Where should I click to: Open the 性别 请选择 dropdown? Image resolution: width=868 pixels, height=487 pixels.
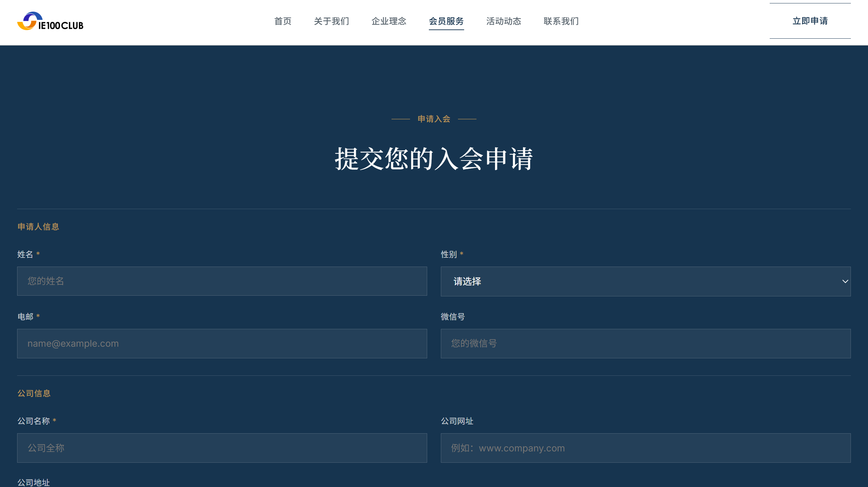point(646,281)
